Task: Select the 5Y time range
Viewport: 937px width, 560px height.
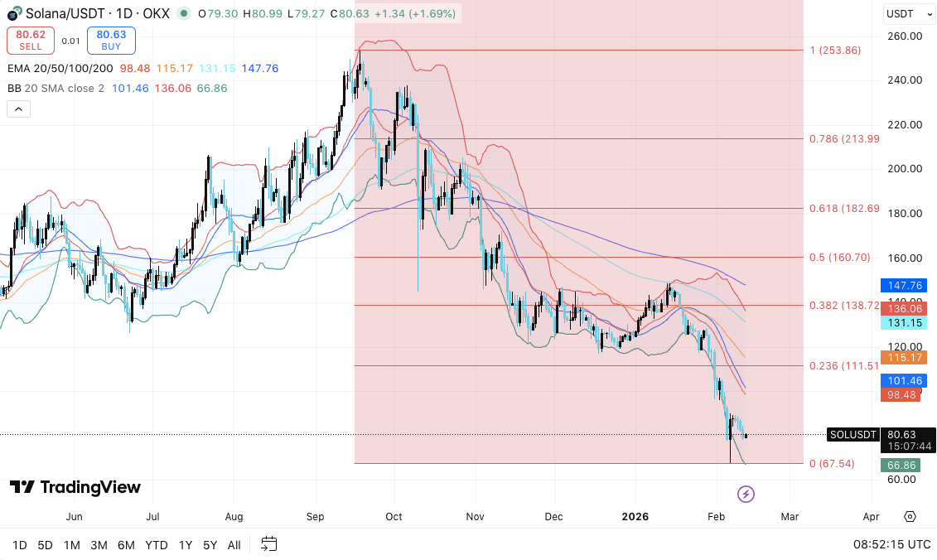Action: click(210, 545)
